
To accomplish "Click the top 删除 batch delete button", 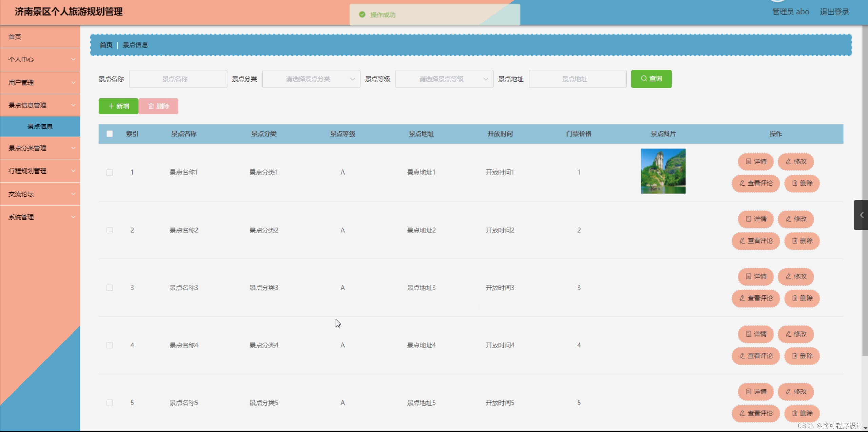I will (158, 106).
